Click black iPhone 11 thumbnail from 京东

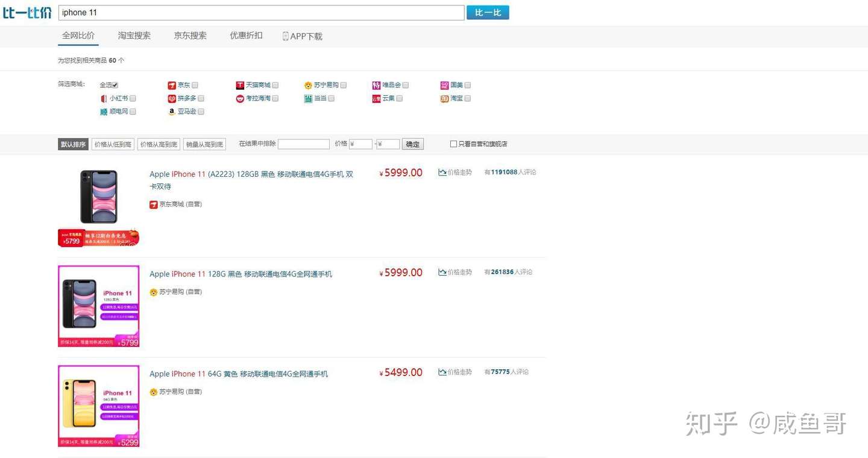pos(99,207)
